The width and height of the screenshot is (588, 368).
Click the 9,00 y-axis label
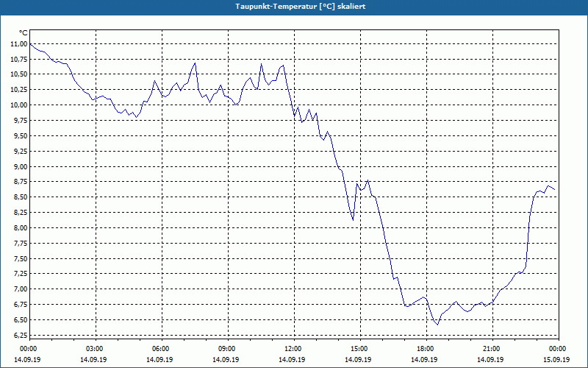pyautogui.click(x=21, y=167)
